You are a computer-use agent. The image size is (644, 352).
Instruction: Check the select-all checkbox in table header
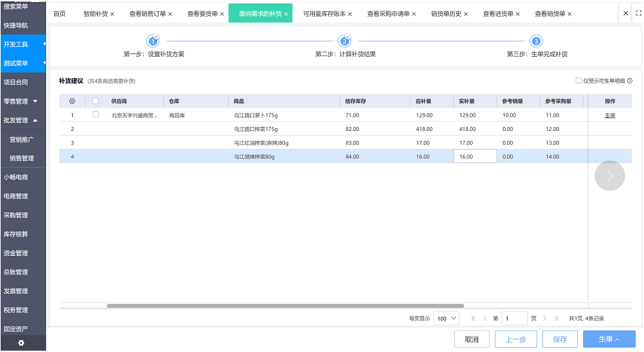pyautogui.click(x=96, y=102)
